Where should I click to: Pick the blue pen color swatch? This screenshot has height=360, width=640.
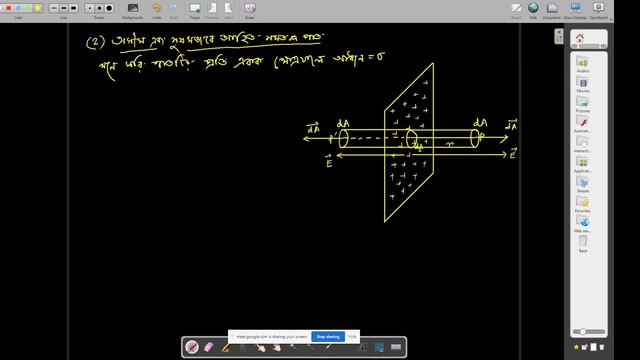18,8
